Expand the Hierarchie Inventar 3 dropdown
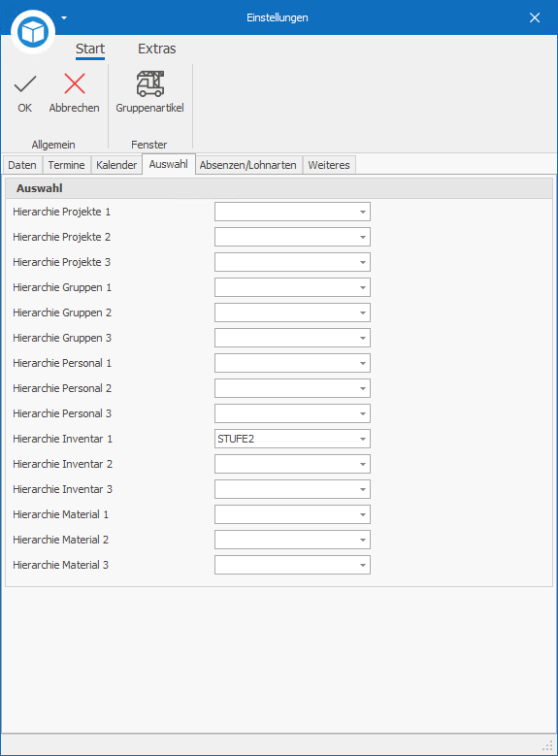 coord(363,489)
